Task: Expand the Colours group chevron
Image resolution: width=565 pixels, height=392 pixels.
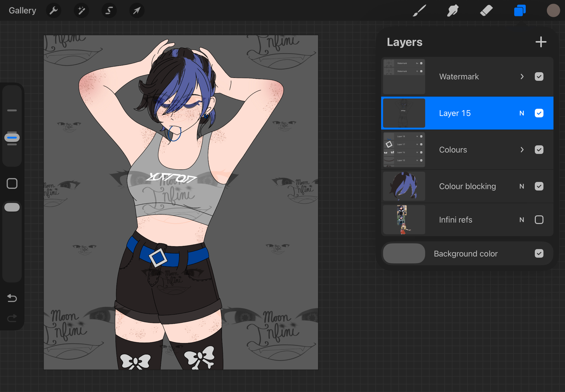Action: coord(522,150)
